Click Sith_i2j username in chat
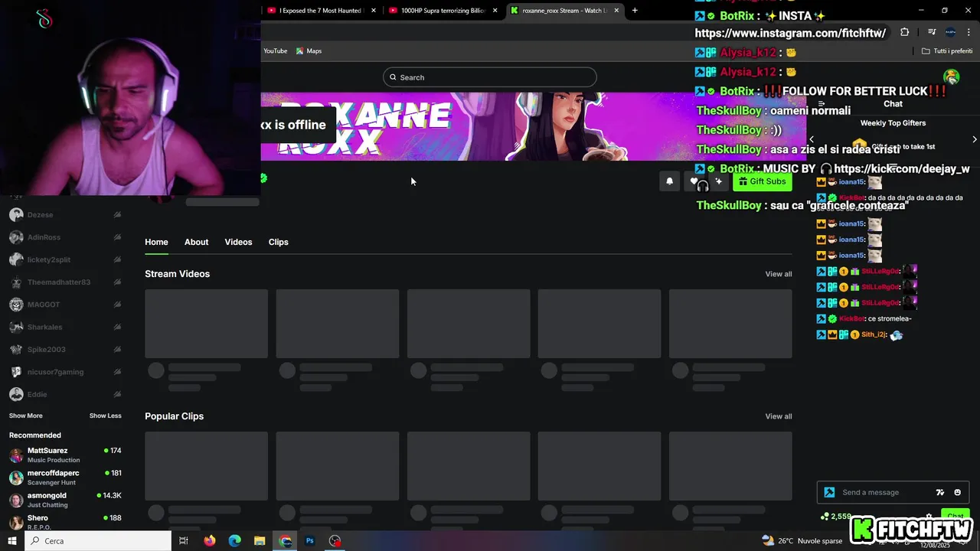 pos(874,334)
